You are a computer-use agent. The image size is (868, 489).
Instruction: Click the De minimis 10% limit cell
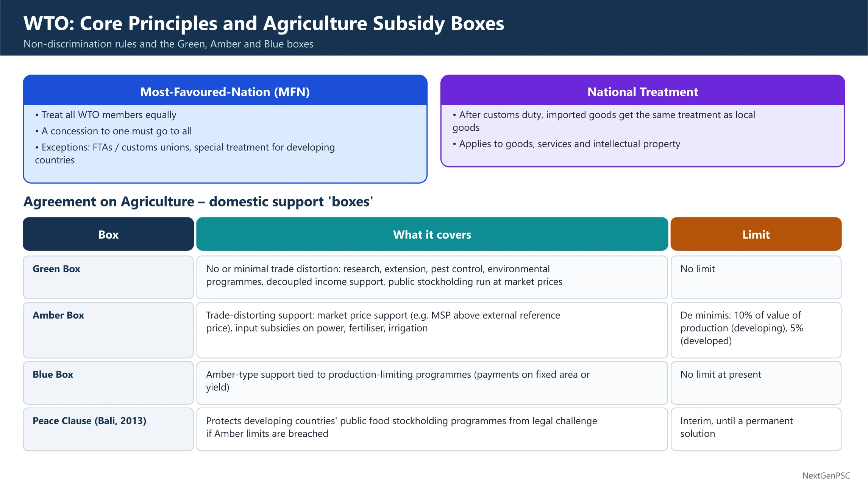tap(756, 330)
